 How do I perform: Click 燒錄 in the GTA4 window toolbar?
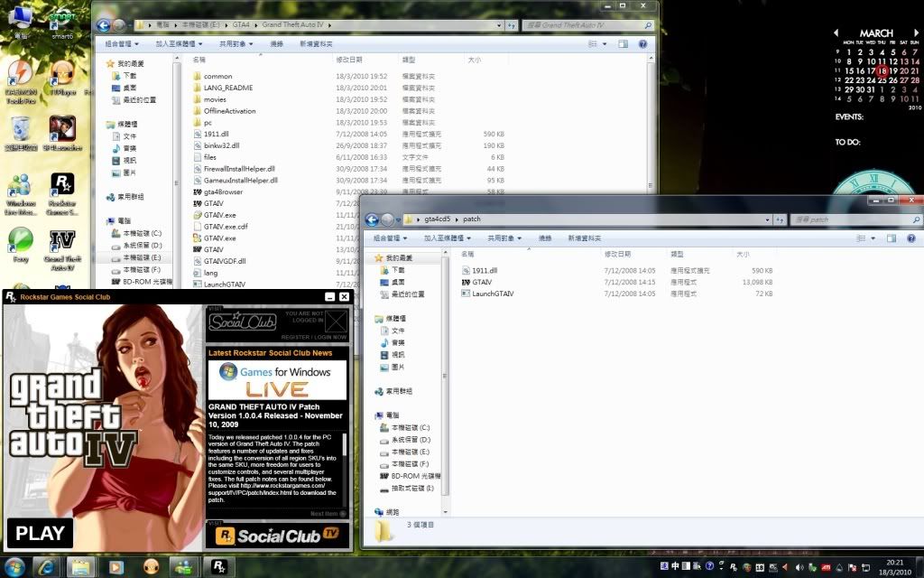pos(276,43)
